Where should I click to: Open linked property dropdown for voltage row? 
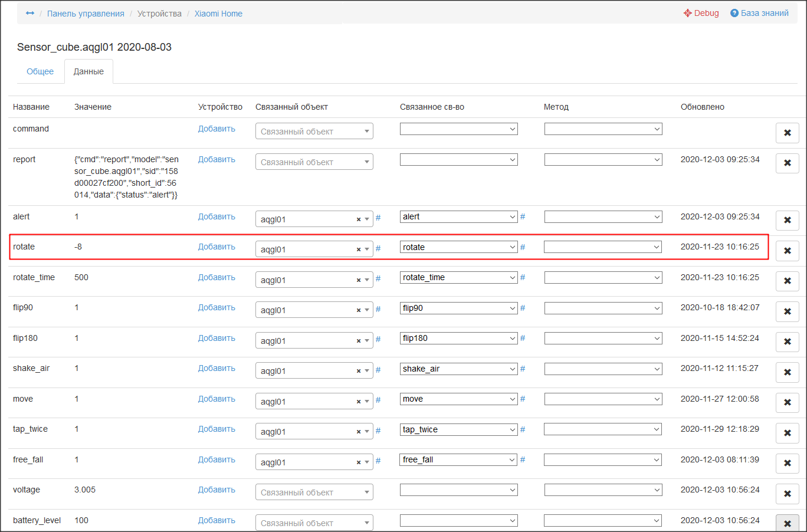(x=458, y=490)
